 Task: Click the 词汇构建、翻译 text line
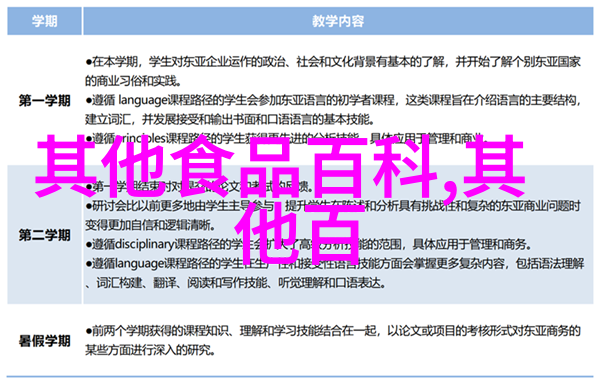click(x=235, y=283)
